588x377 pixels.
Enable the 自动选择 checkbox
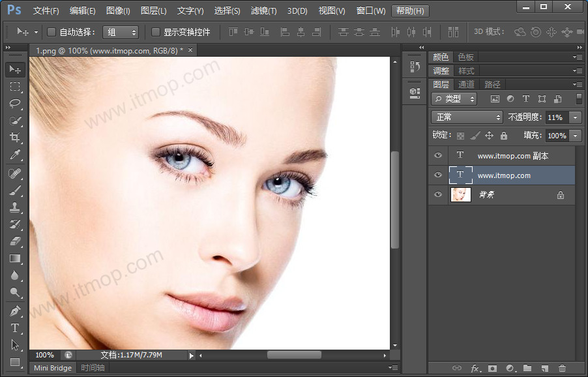pyautogui.click(x=51, y=32)
